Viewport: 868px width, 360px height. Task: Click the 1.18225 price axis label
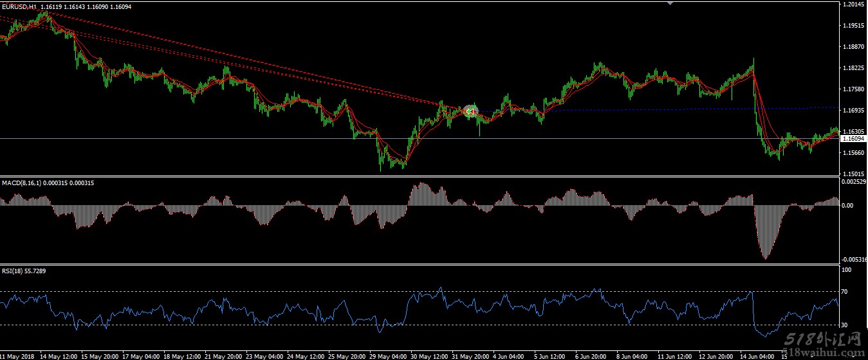(x=854, y=68)
